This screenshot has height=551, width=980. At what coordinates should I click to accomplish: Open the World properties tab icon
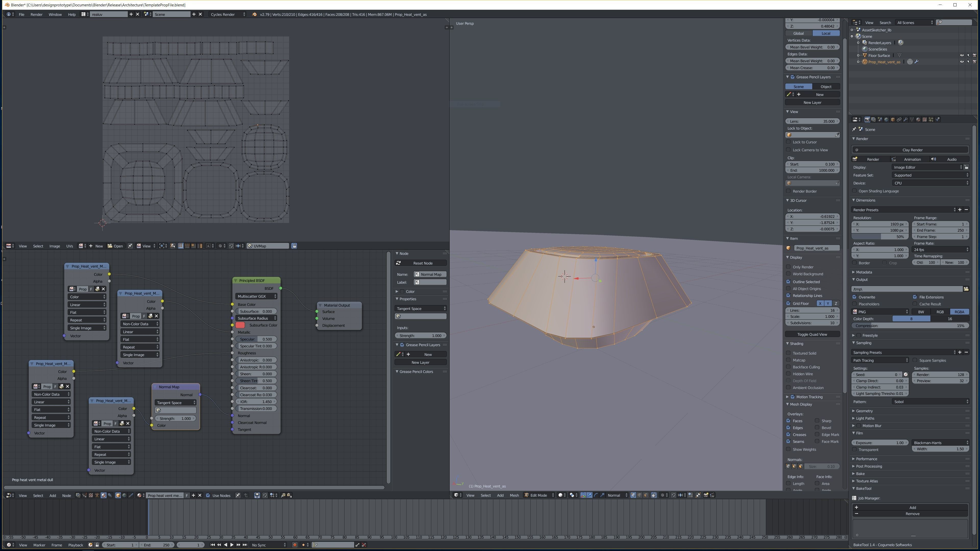[886, 119]
